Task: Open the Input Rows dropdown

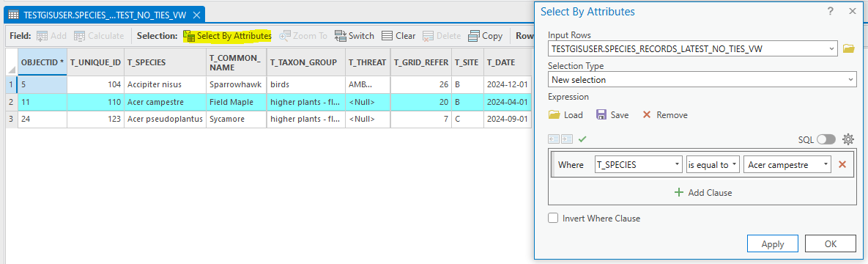Action: point(832,49)
